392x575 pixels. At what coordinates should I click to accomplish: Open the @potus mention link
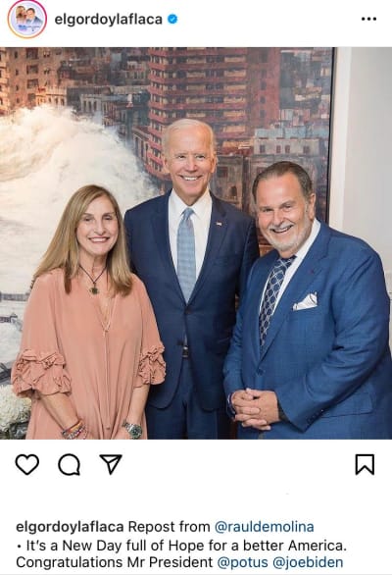pyautogui.click(x=242, y=562)
